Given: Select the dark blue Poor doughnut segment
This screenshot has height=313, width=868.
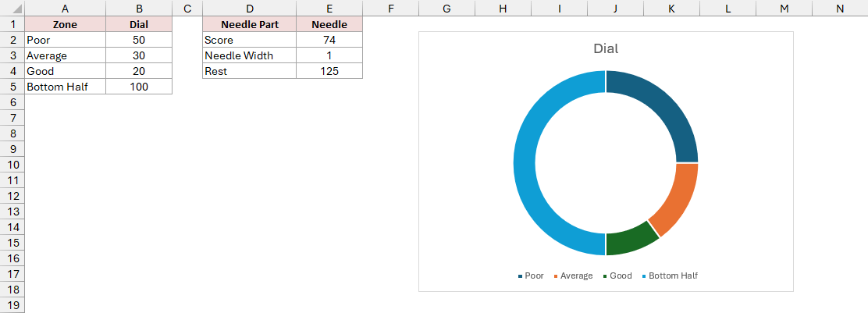Looking at the screenshot, I should click(x=663, y=105).
